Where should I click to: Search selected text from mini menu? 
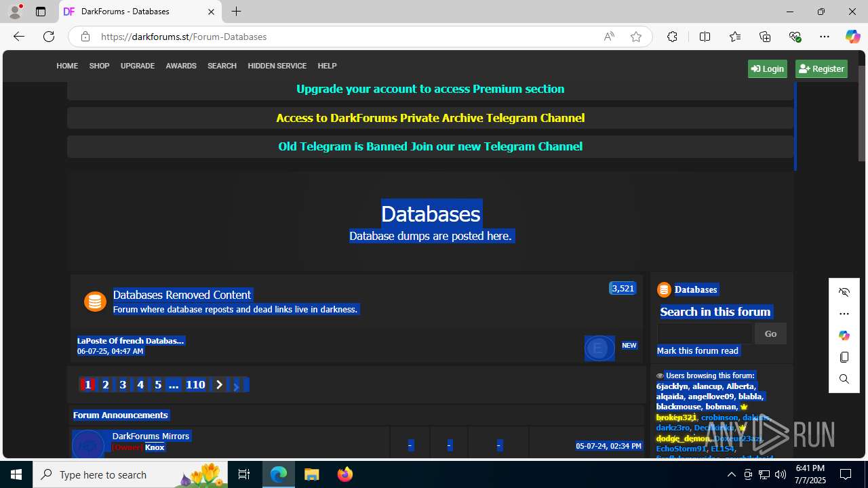[x=844, y=379]
